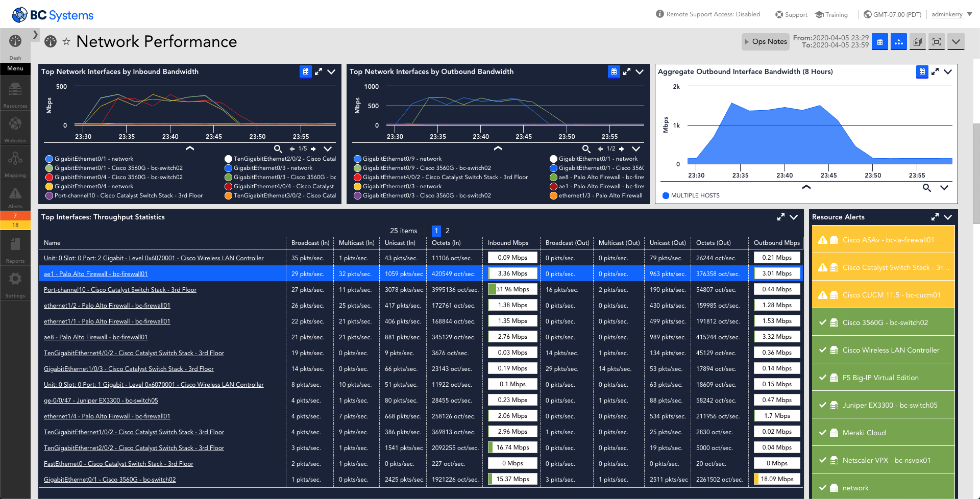Collapse the Top Interfaces: Throughput Statistics panel
The width and height of the screenshot is (980, 499).
[x=793, y=217]
